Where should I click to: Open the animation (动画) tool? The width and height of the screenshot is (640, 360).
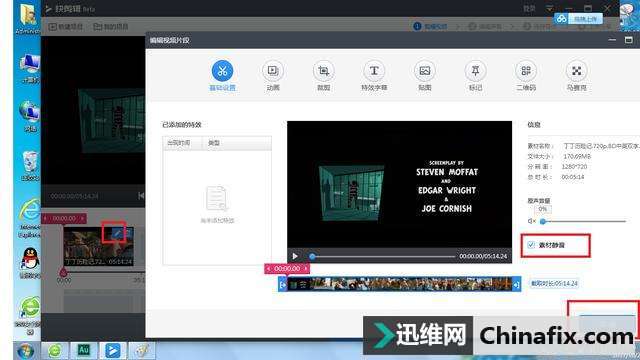273,71
